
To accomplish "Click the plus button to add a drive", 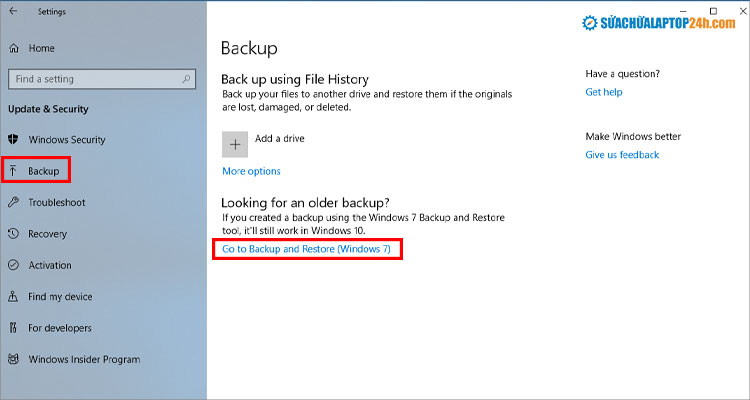I will click(x=235, y=144).
